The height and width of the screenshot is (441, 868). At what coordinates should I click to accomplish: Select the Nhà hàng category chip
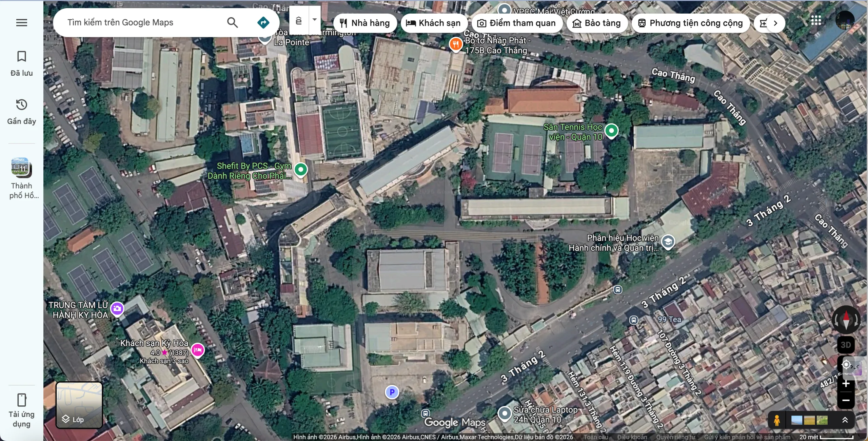(365, 23)
